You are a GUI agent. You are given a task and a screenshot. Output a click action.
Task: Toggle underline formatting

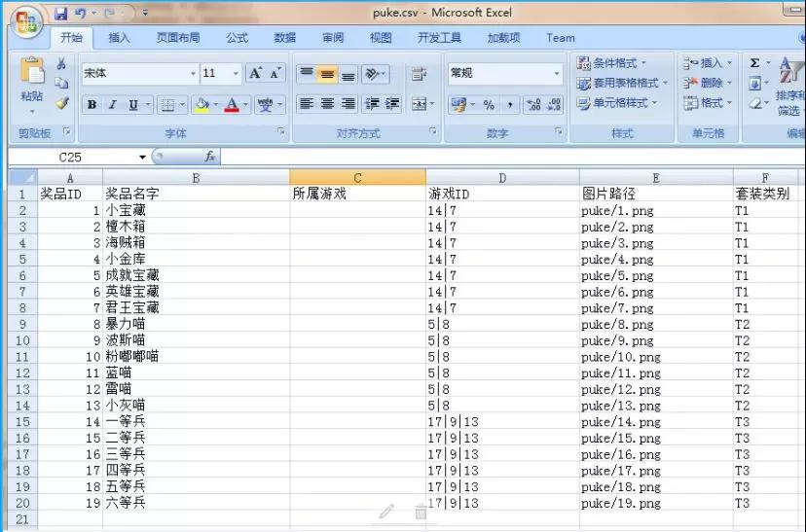click(133, 105)
